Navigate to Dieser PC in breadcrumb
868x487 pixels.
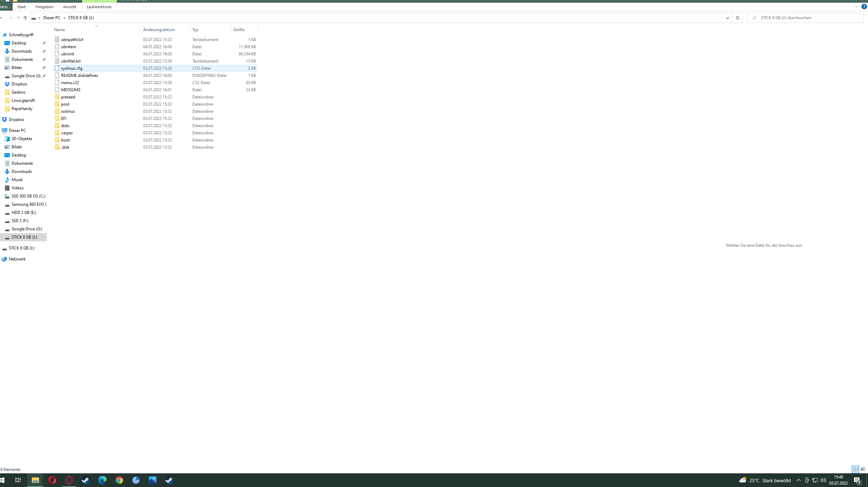pos(52,18)
